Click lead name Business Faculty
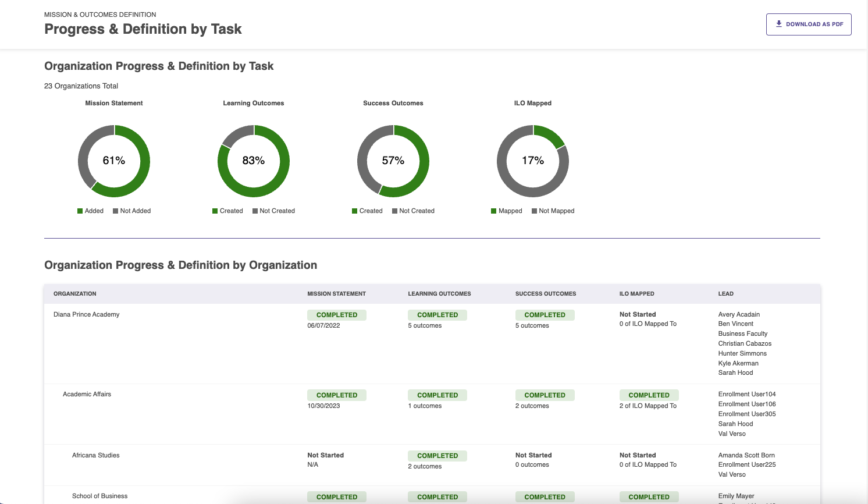This screenshot has width=868, height=504. (x=743, y=334)
